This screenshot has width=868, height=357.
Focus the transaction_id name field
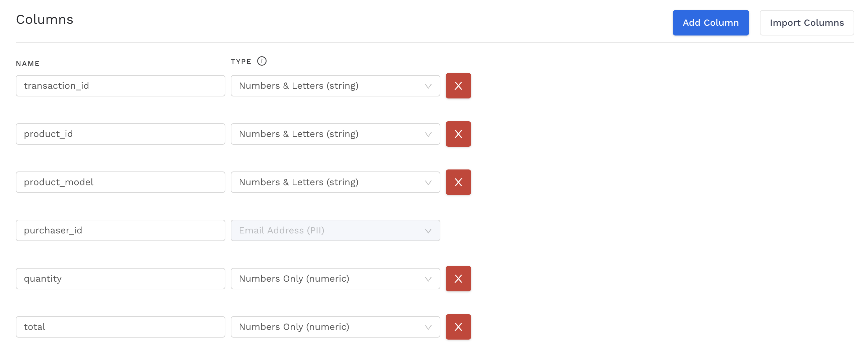coord(120,86)
